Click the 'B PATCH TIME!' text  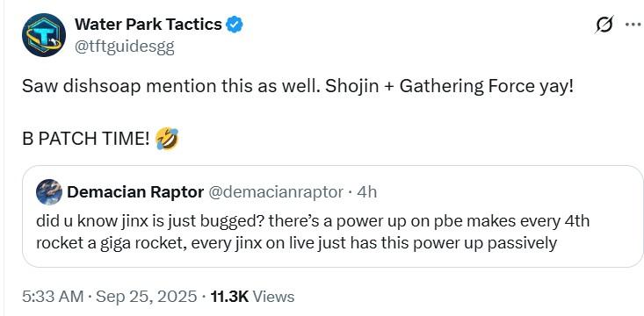85,139
